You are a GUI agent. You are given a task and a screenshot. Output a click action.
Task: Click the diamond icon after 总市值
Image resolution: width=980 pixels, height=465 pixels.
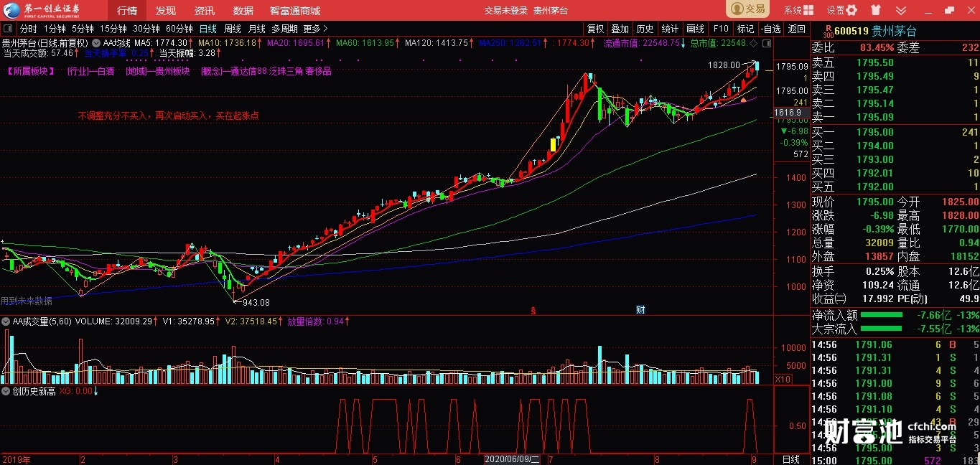tap(755, 43)
